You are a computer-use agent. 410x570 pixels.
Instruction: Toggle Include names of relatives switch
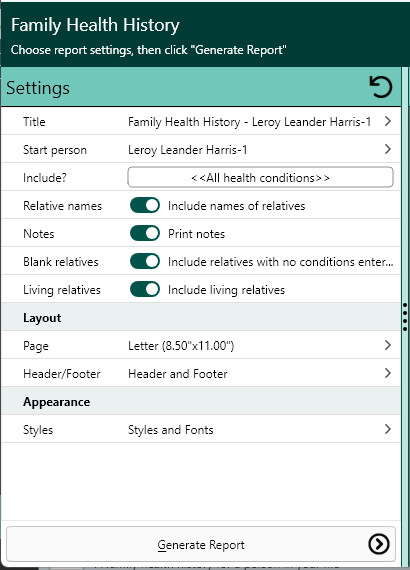tap(145, 205)
